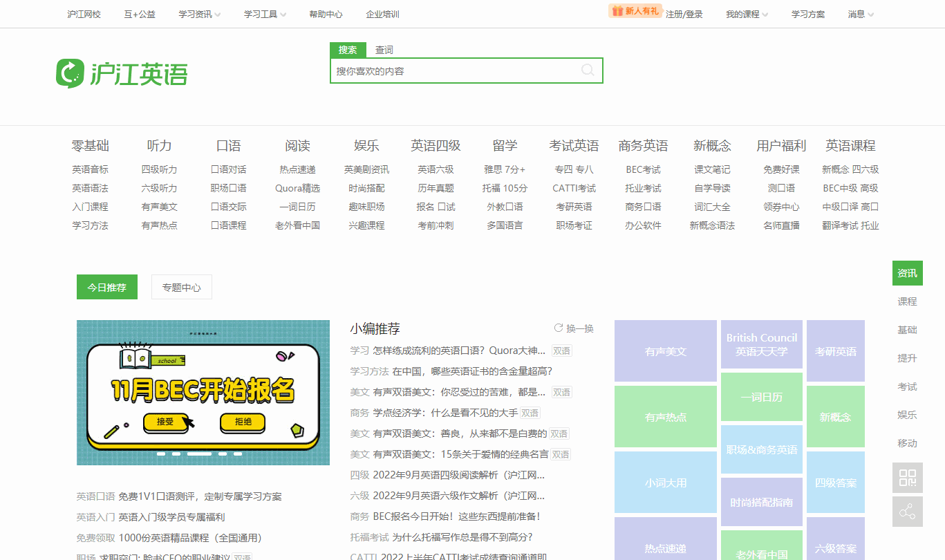
Task: Click 免费好课 link
Action: (x=782, y=169)
